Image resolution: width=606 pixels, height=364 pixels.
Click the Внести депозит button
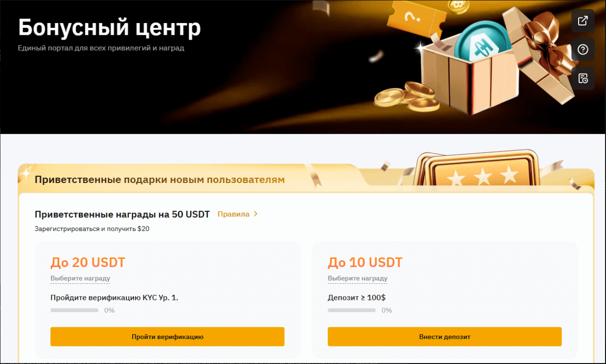[x=445, y=337]
